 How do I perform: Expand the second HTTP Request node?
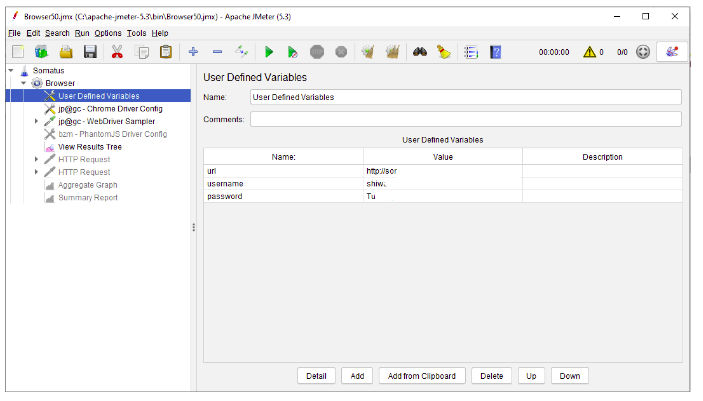click(36, 172)
